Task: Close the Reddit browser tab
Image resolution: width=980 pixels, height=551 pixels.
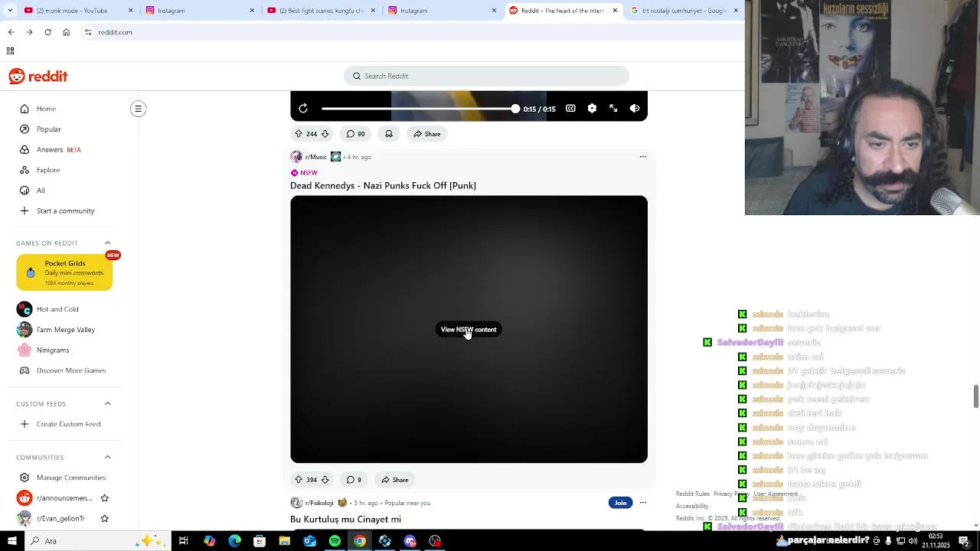Action: 615,11
